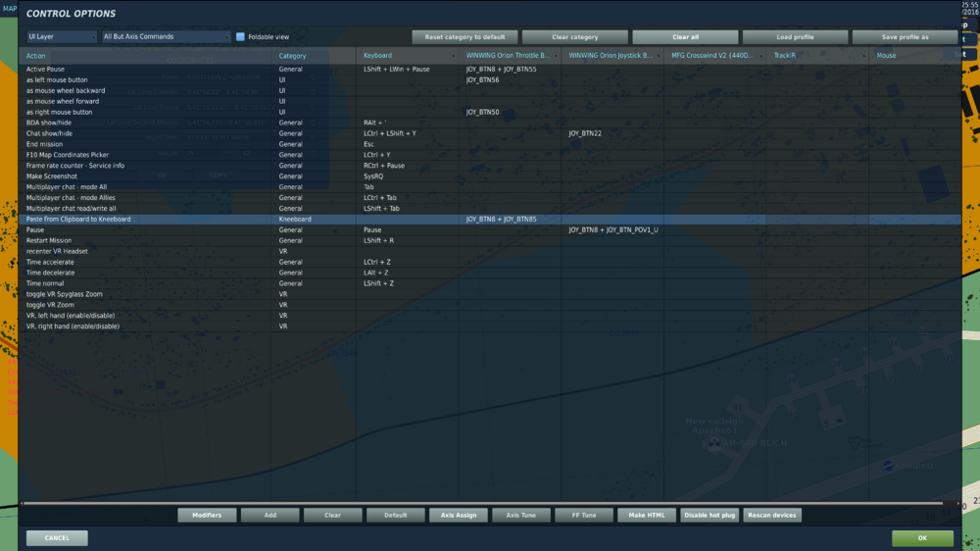980x551 pixels.
Task: Select Paste From Clipboard to Kneeboard row
Action: (489, 219)
